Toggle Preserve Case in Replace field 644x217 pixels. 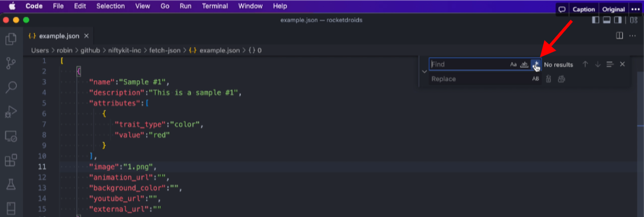[535, 79]
